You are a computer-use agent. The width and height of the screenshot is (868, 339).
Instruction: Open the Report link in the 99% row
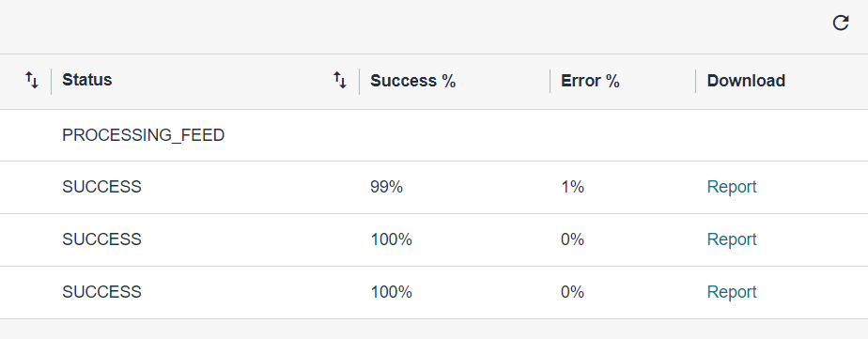(731, 187)
